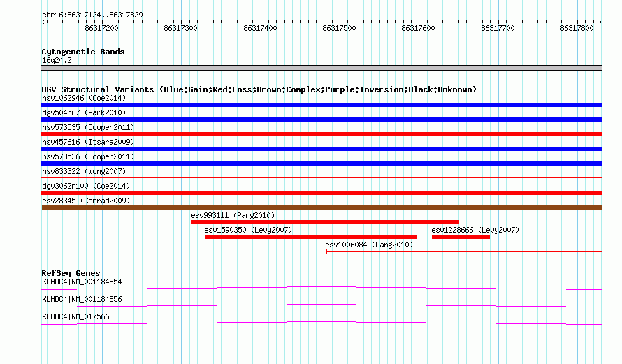Click ruler position 86317400
The width and height of the screenshot is (622, 364).
click(260, 28)
